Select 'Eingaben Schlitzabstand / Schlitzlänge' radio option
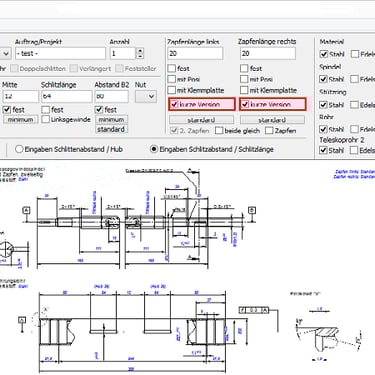This screenshot has width=375, height=375. [154, 149]
